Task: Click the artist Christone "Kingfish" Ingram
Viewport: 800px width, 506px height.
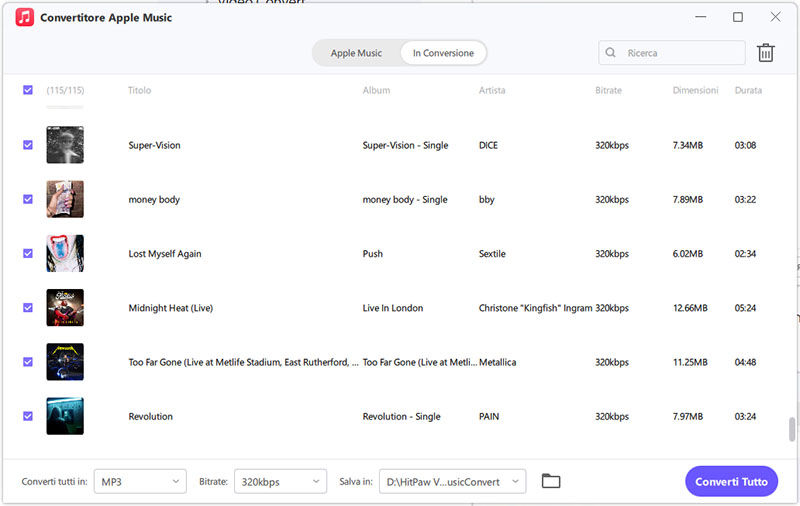Action: [535, 308]
